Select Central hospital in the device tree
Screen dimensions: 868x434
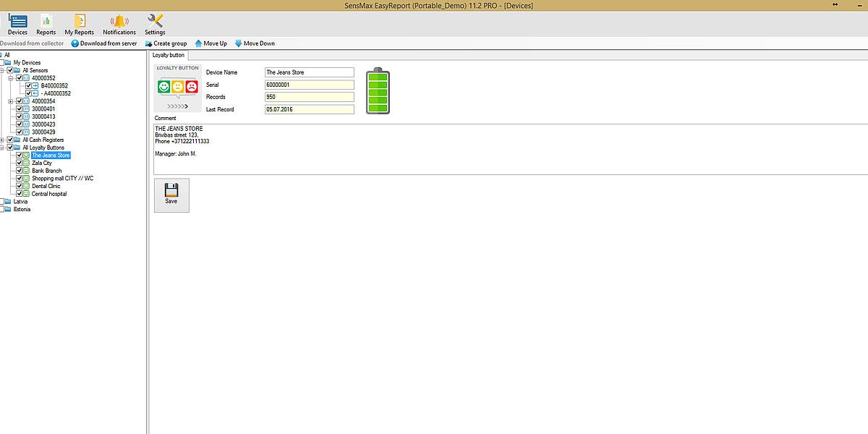click(49, 194)
